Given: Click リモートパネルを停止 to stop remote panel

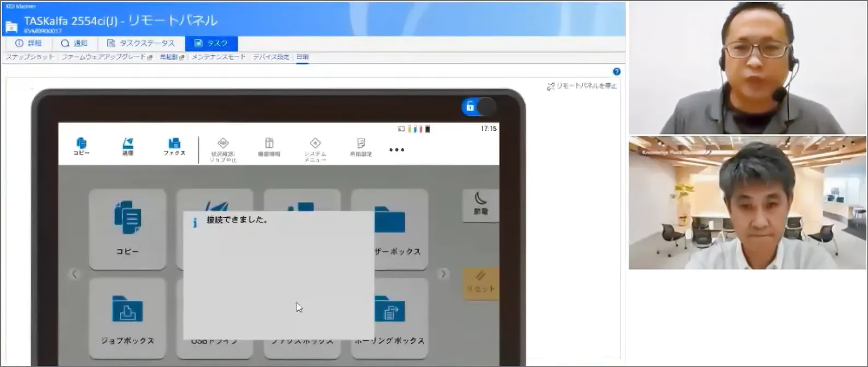Looking at the screenshot, I should point(582,86).
